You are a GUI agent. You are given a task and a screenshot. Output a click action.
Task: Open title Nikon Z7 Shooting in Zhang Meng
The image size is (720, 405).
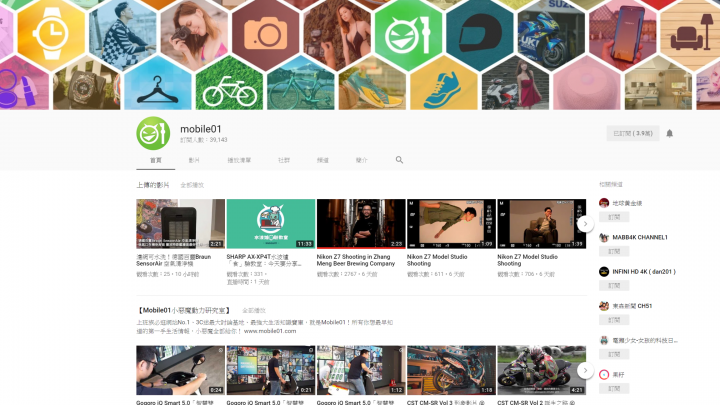[x=356, y=260]
